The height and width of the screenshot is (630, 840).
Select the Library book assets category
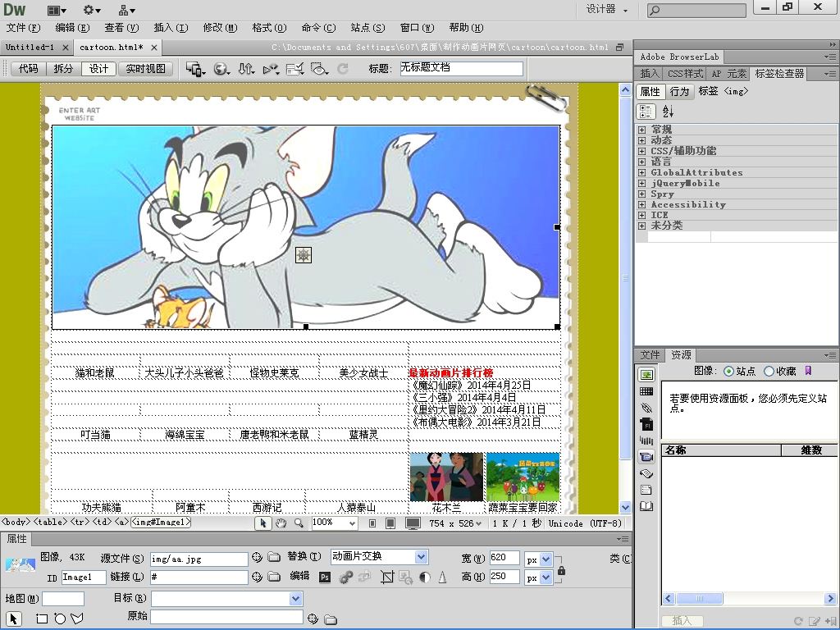pyautogui.click(x=646, y=506)
